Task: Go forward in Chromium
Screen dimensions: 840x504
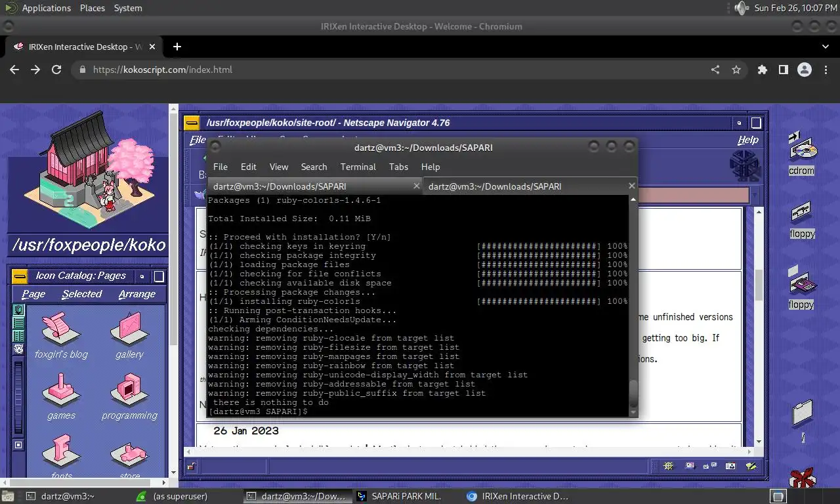Action: point(35,70)
